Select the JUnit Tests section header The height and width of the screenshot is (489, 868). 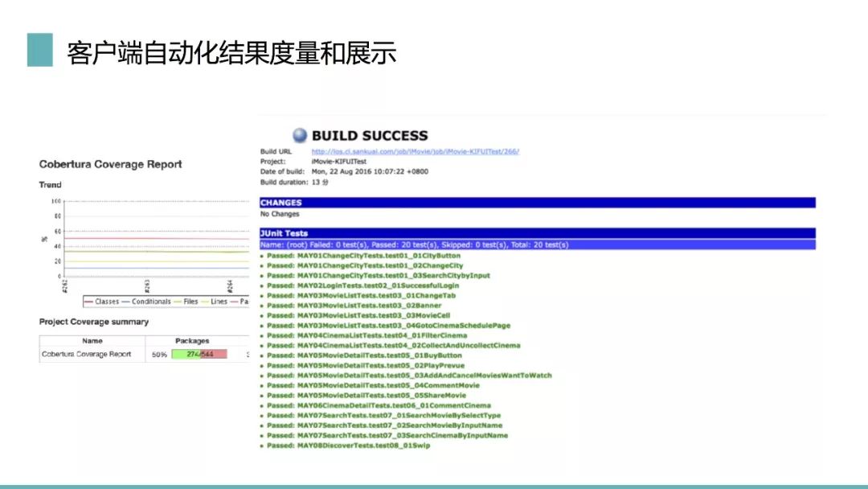(537, 233)
